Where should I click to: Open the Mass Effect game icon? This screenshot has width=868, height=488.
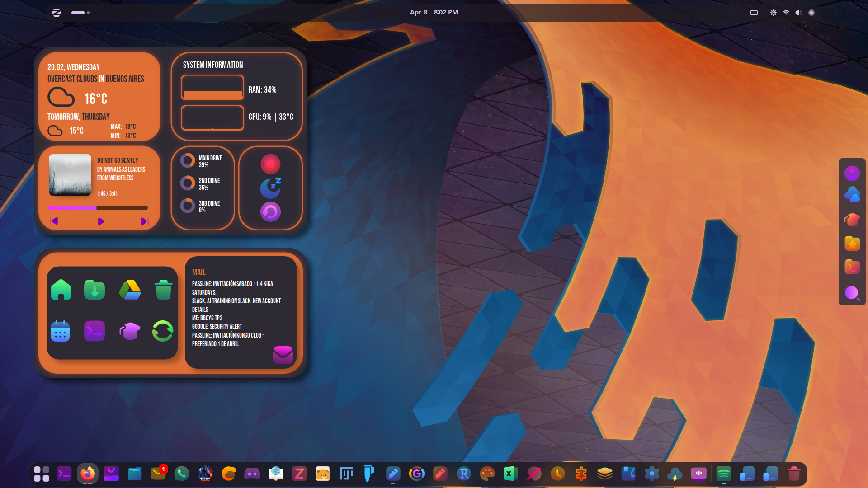(x=205, y=474)
